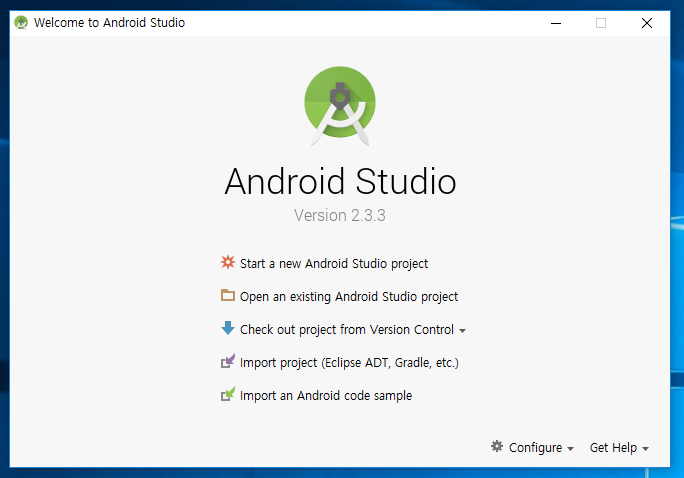Image resolution: width=684 pixels, height=478 pixels.
Task: Open an existing Android Studio project
Action: coord(349,297)
